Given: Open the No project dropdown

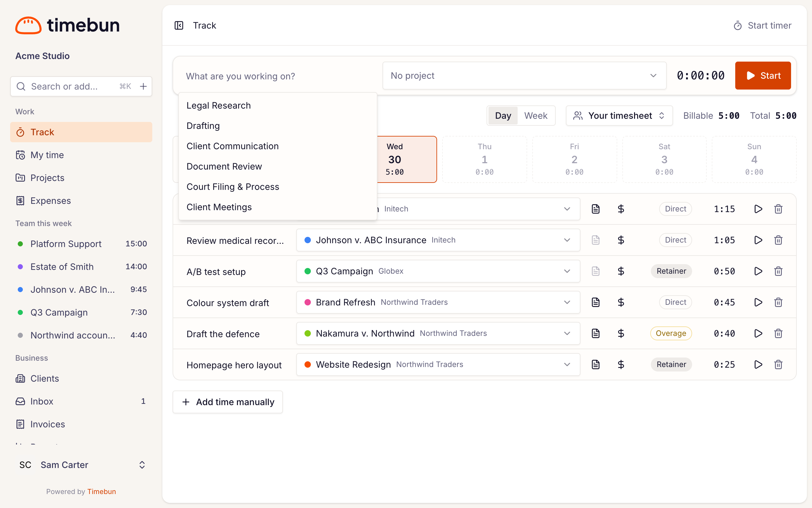Looking at the screenshot, I should point(524,76).
